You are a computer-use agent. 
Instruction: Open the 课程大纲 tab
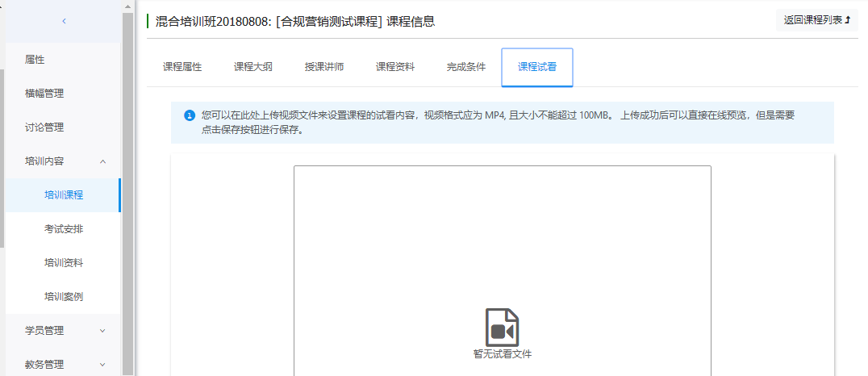(x=253, y=67)
